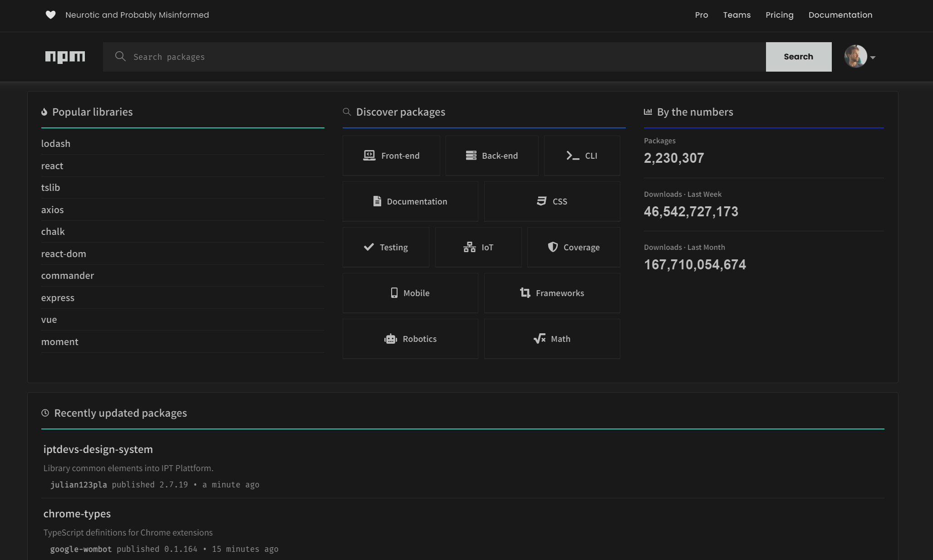Click the Packages count 2,230,307

click(674, 158)
